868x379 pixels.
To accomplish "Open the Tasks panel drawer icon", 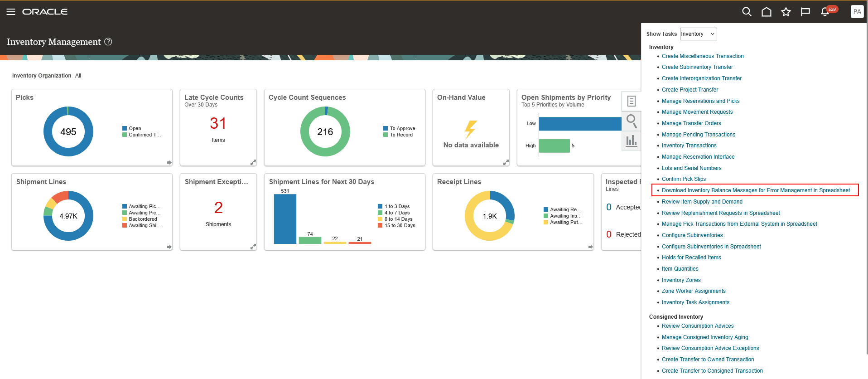I will click(631, 101).
